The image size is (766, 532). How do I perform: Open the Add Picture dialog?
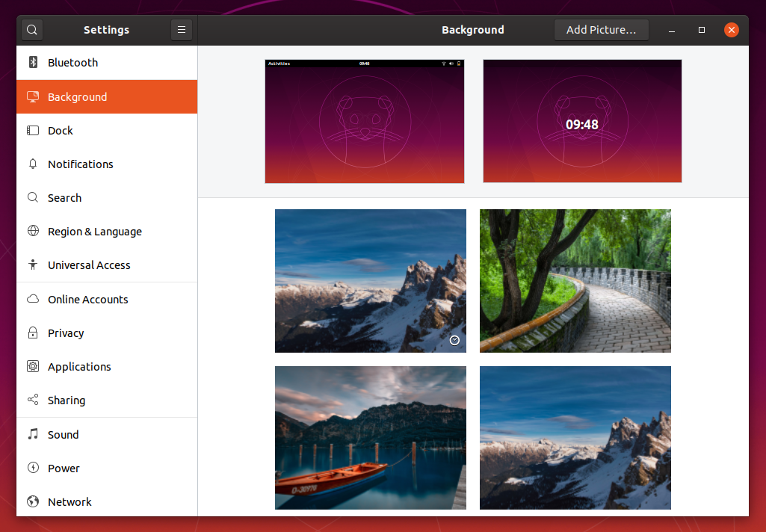click(x=601, y=29)
